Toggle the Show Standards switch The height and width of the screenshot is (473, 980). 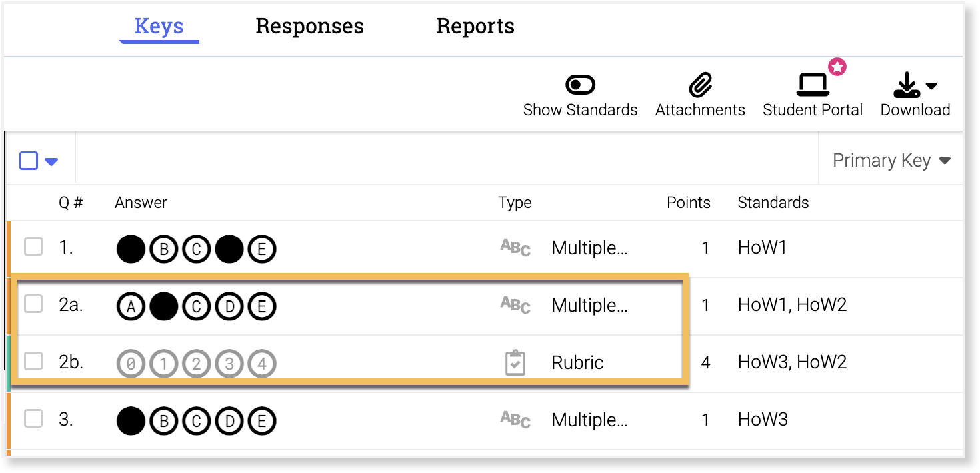[580, 85]
